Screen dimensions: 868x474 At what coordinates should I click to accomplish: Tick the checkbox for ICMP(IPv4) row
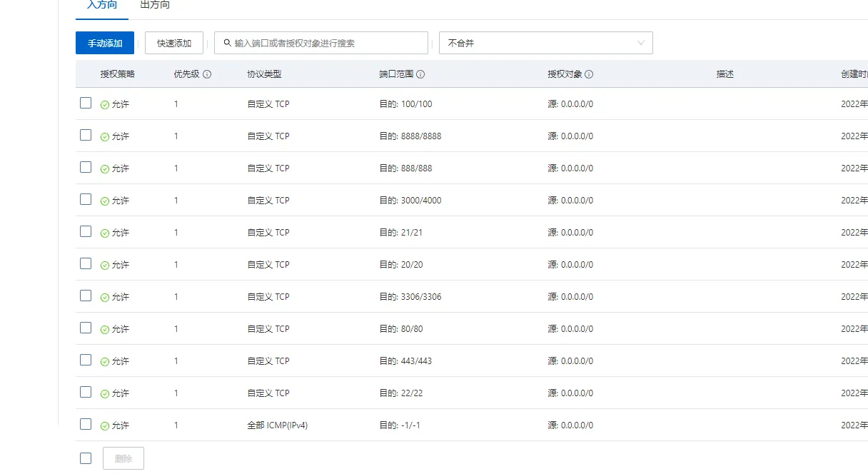(86, 424)
